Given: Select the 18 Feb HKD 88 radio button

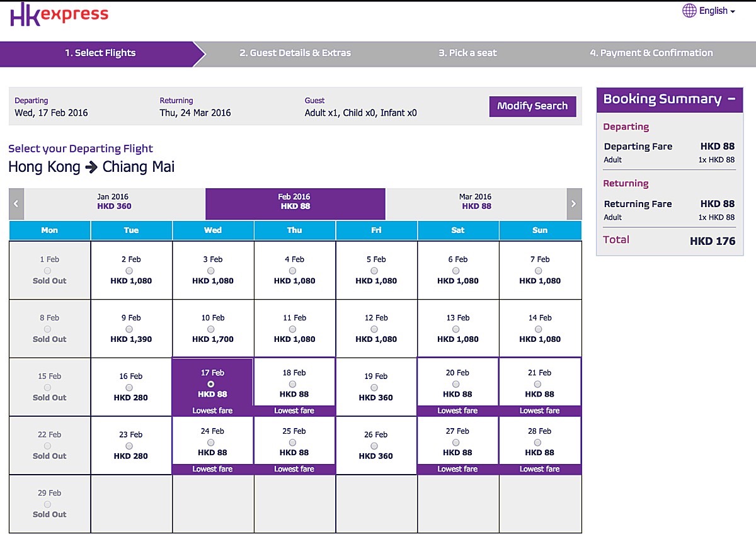Looking at the screenshot, I should [292, 384].
